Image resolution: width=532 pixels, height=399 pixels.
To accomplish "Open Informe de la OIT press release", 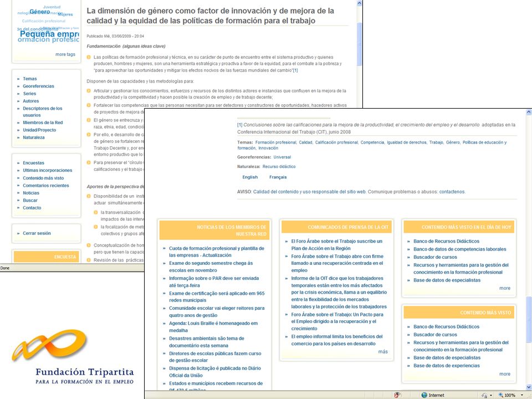I will click(x=339, y=293).
